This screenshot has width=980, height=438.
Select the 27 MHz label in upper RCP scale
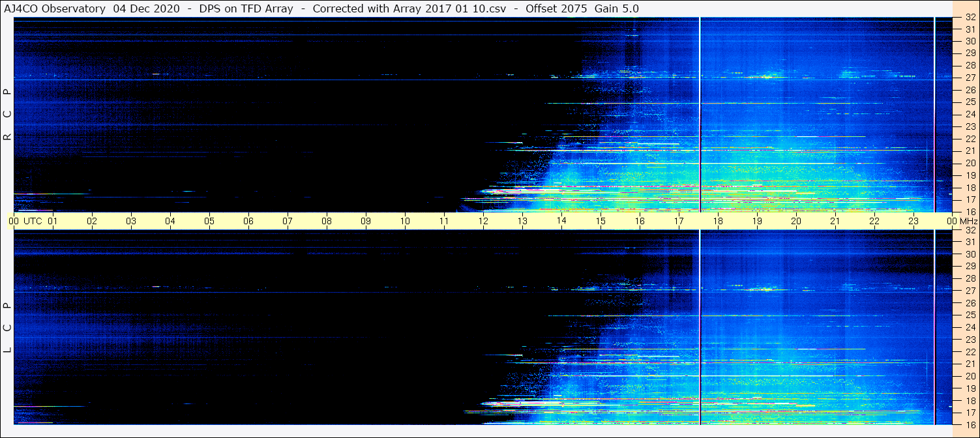tap(970, 78)
